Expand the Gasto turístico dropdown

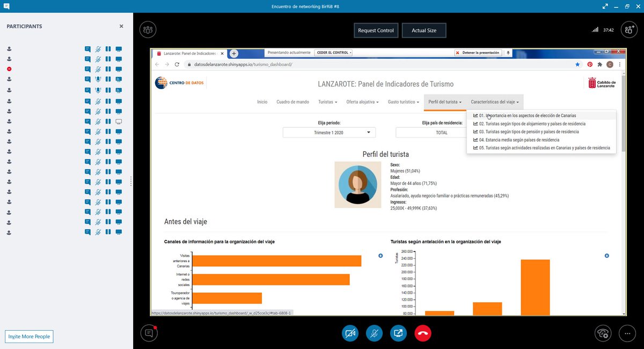[404, 101]
